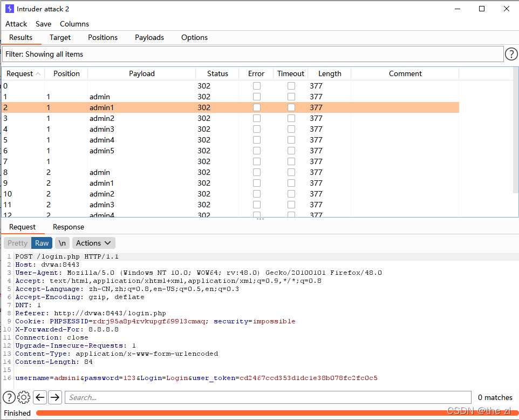519x420 pixels.
Task: Select the Request message tab
Action: (x=22, y=227)
